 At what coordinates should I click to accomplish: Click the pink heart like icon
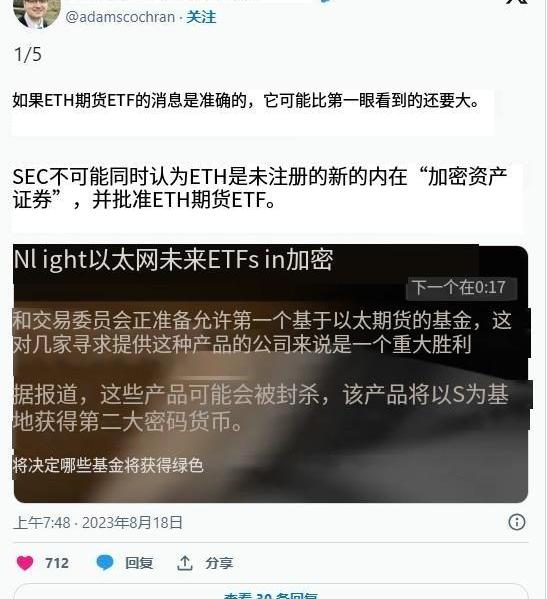25,563
